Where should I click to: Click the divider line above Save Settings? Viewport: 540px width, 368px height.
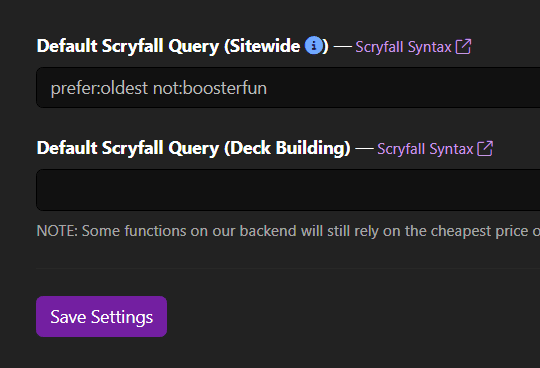click(x=288, y=268)
